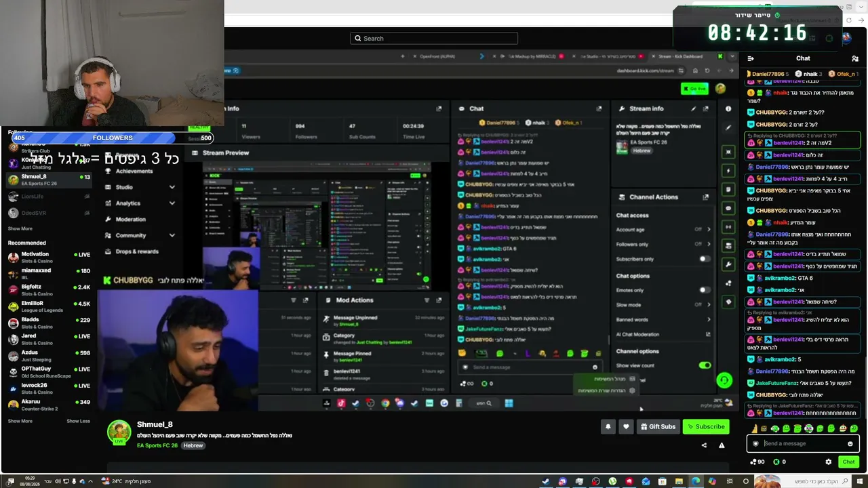Click the wrench icon in dashboard's right strip
The image size is (868, 488).
[x=728, y=264]
